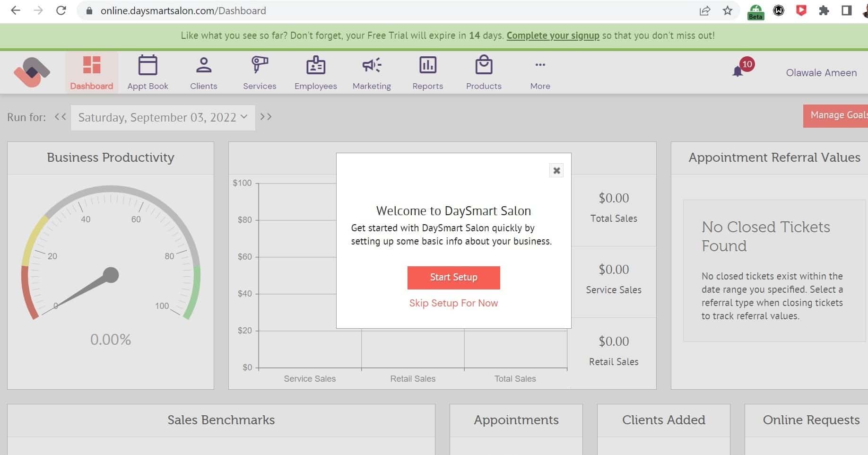The height and width of the screenshot is (455, 868).
Task: Click the Appointment Referral Values heading
Action: tap(774, 157)
